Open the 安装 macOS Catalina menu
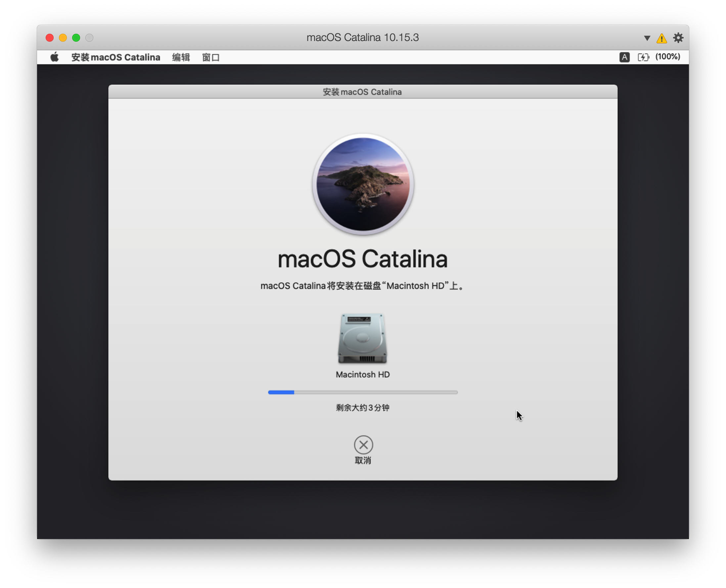This screenshot has width=726, height=588. click(115, 57)
